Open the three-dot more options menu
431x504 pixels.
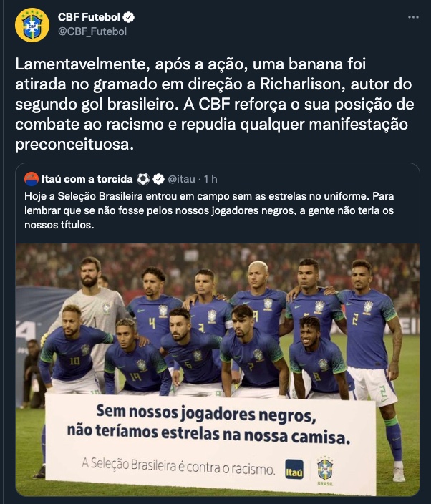click(413, 17)
